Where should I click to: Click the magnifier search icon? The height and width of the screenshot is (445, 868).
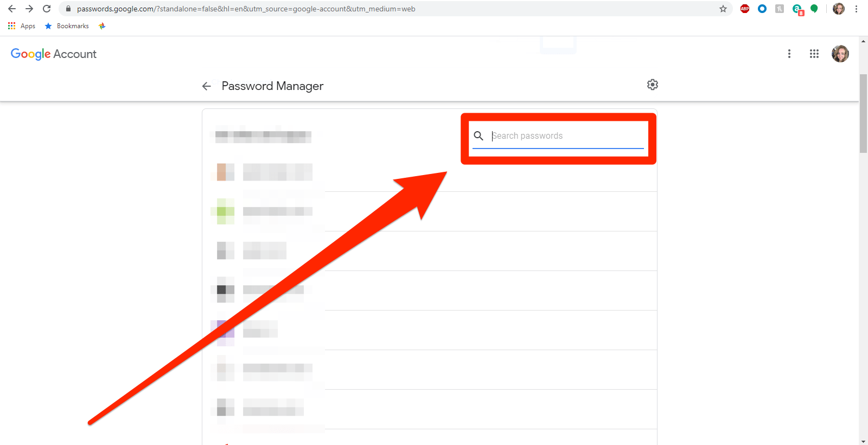click(478, 136)
